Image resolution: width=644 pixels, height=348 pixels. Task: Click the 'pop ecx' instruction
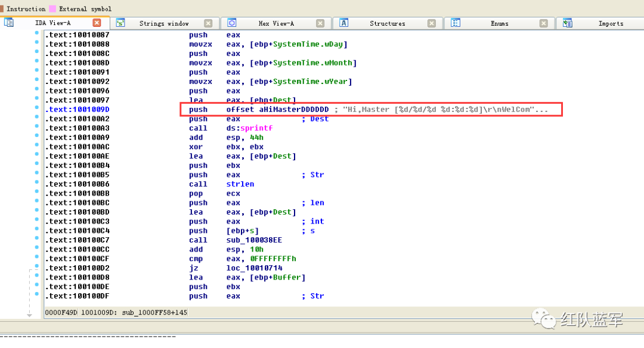[215, 193]
